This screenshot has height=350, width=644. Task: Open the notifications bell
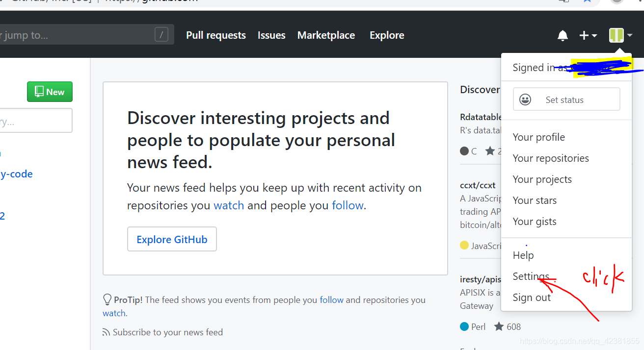coord(563,35)
